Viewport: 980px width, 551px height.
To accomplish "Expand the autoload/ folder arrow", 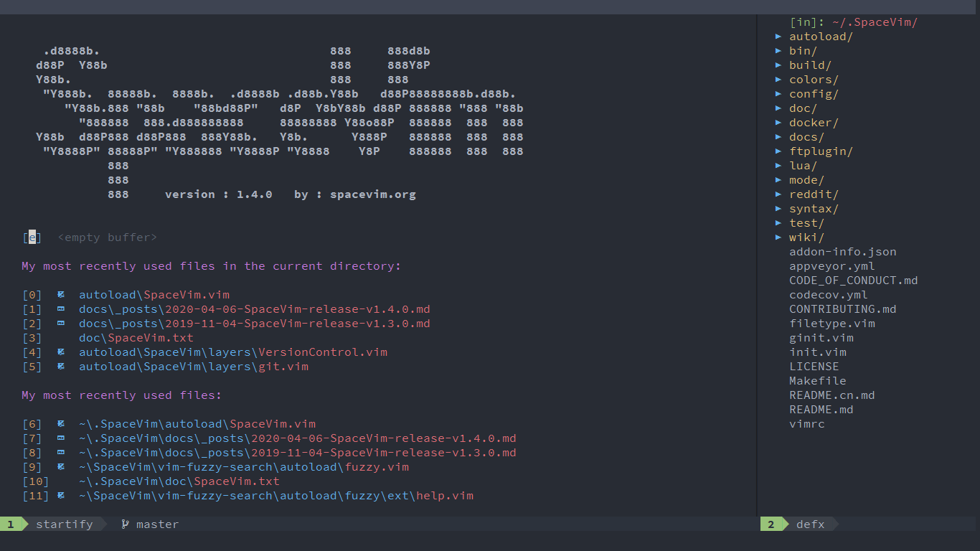I will click(778, 36).
